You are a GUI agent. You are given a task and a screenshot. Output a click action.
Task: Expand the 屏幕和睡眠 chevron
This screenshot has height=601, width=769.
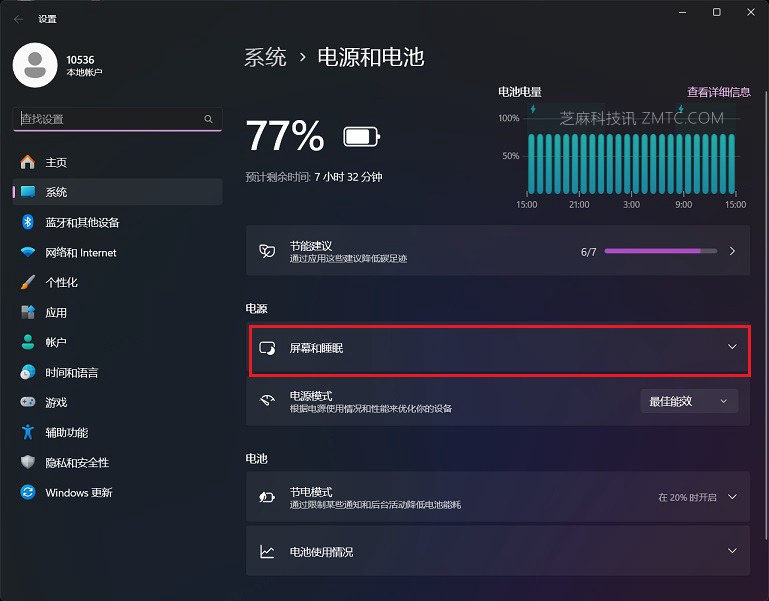(x=732, y=347)
